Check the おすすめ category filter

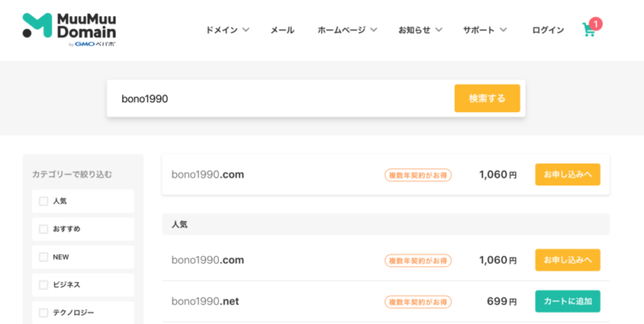43,229
